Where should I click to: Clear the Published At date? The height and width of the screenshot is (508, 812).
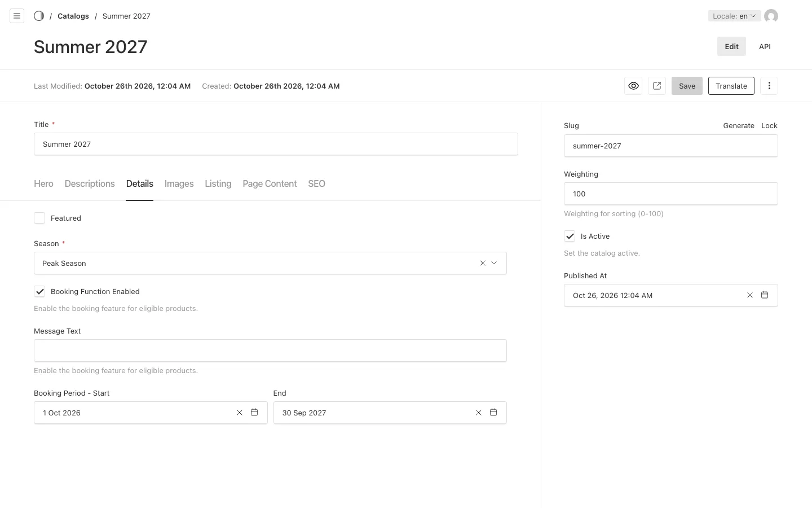click(750, 295)
